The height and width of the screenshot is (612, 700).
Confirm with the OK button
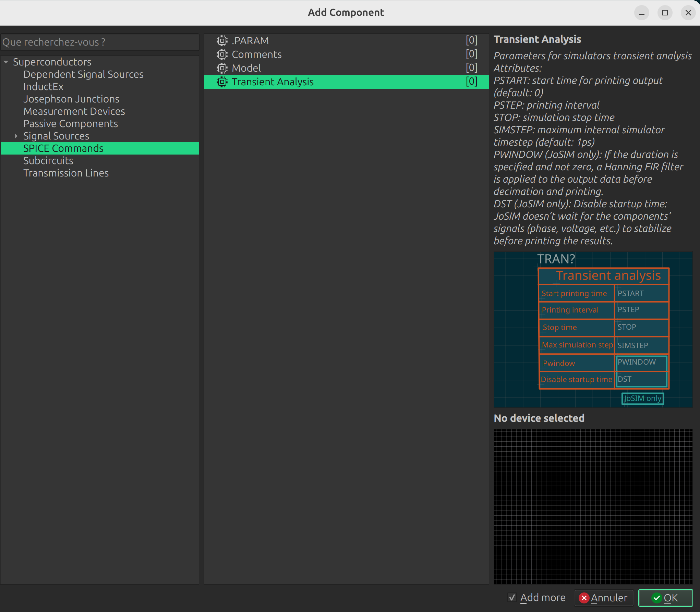pos(665,598)
